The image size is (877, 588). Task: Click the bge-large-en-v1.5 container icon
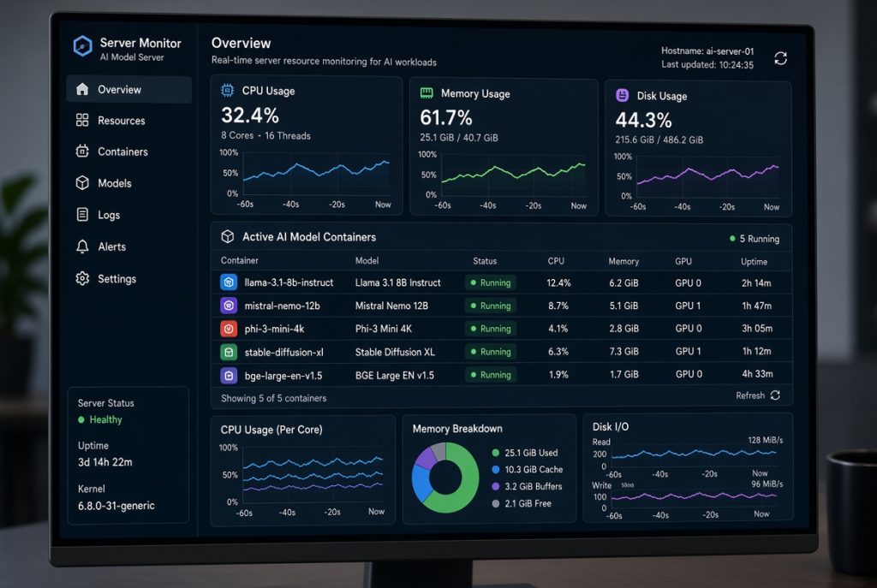(x=229, y=376)
